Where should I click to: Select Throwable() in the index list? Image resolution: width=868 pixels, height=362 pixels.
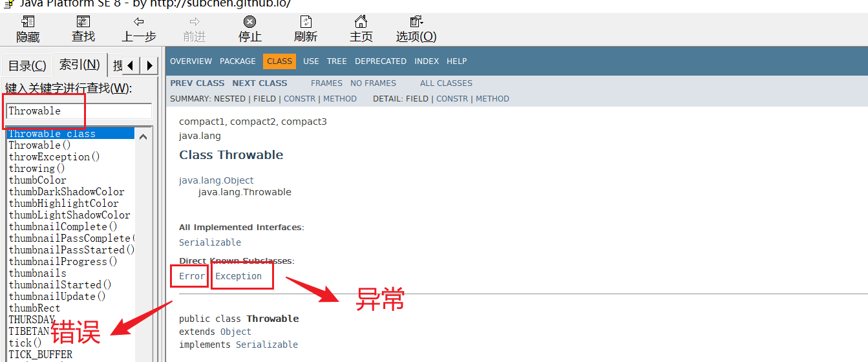tap(39, 145)
